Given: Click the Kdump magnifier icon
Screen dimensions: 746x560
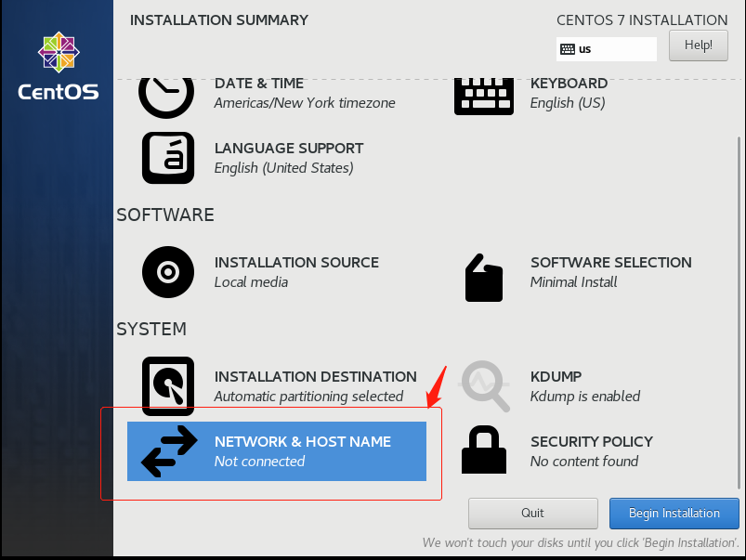Looking at the screenshot, I should click(485, 385).
